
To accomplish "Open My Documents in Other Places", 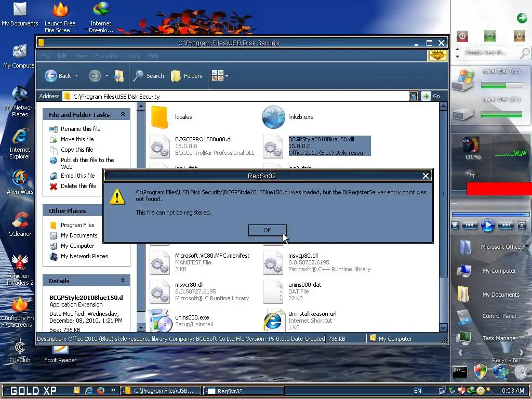I will tap(79, 235).
